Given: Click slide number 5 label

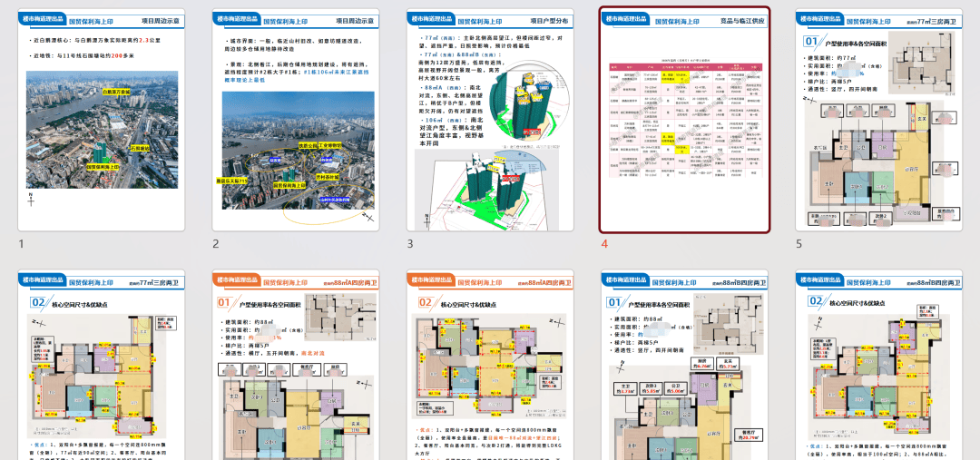Looking at the screenshot, I should [x=799, y=243].
